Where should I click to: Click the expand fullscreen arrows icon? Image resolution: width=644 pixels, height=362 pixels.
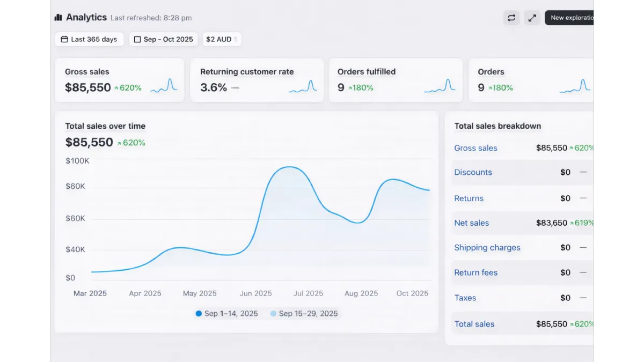(x=532, y=18)
